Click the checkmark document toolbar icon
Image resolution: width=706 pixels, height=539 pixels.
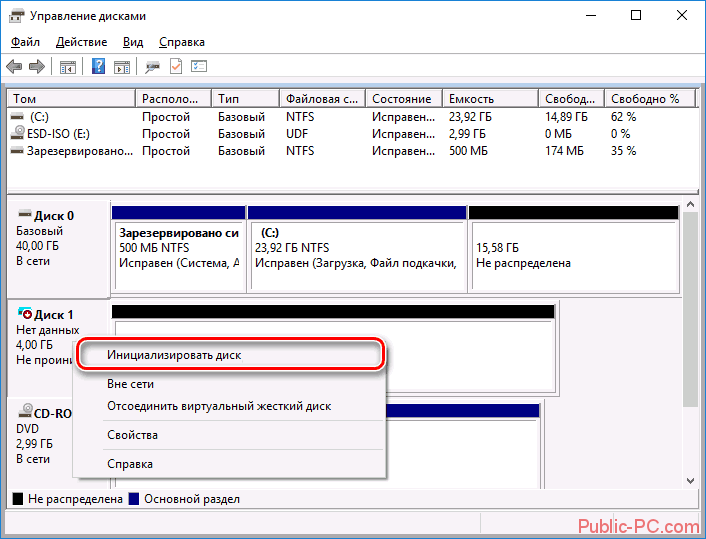click(x=176, y=67)
